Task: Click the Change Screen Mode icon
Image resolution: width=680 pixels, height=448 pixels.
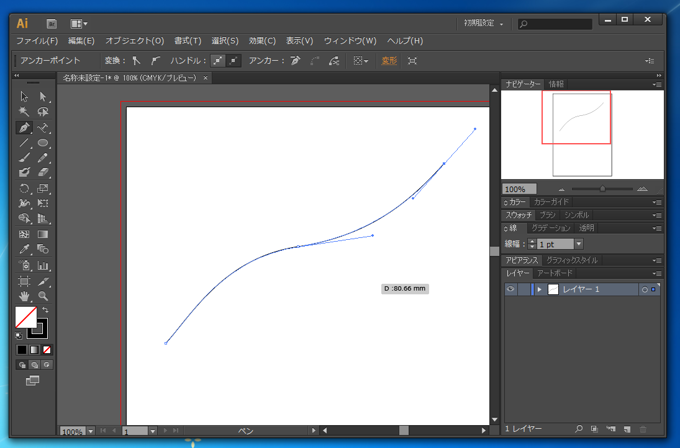Action: [33, 381]
